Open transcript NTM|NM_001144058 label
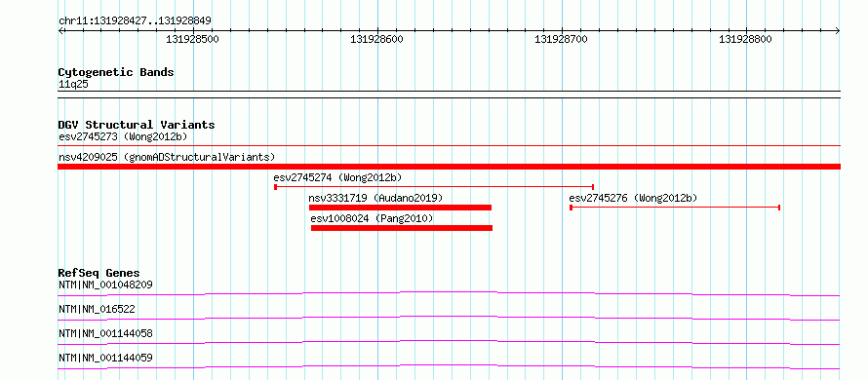 (105, 333)
